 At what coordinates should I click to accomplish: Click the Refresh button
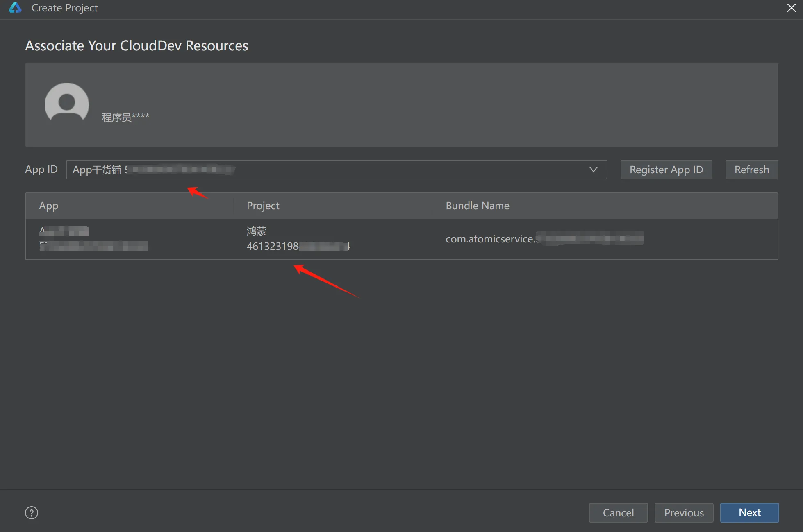coord(751,170)
